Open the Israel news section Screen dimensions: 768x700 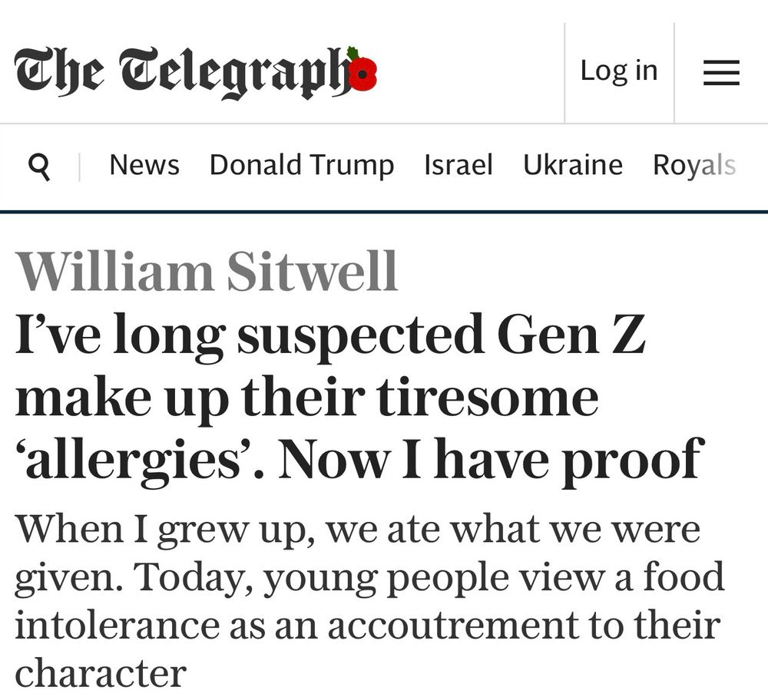(x=458, y=164)
